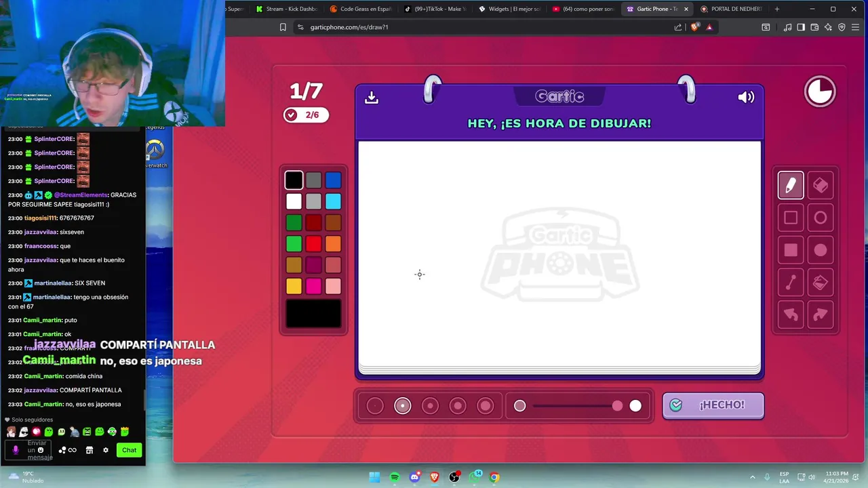868x488 pixels.
Task: Open the browser hamburger menu
Action: [856, 27]
